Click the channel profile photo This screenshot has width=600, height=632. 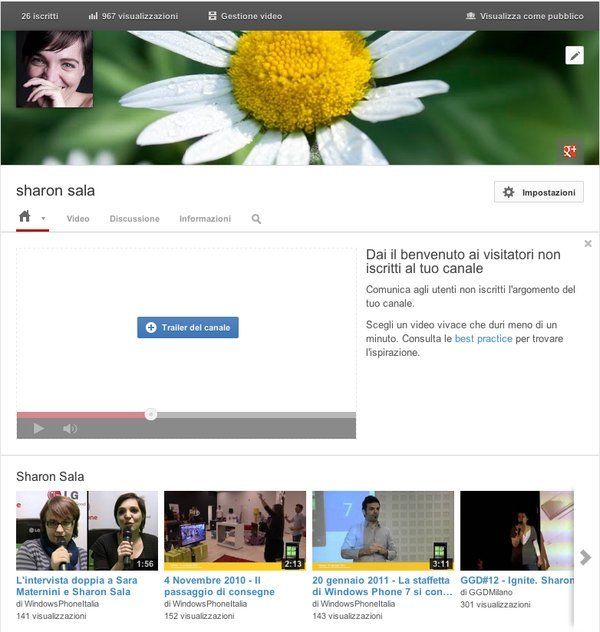tap(54, 69)
